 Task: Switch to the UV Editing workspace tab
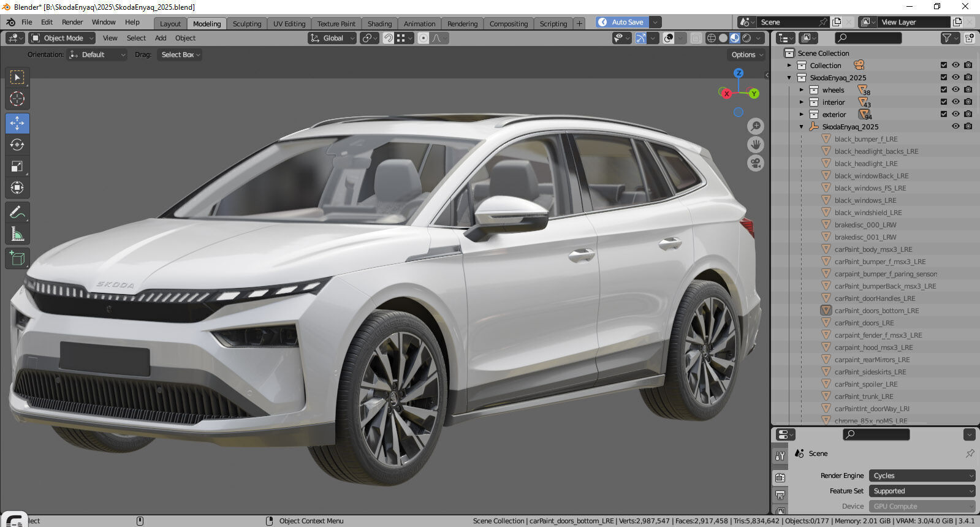pos(289,24)
